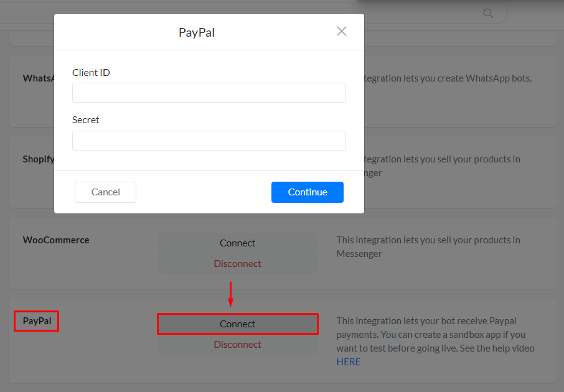Close the PayPal dialog with the X
This screenshot has height=392, width=564.
341,31
